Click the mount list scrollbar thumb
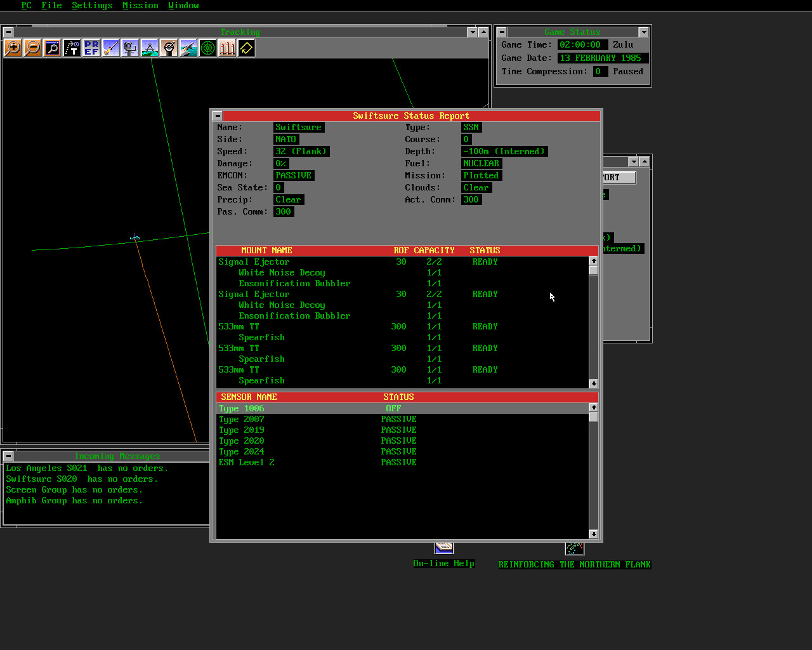 pyautogui.click(x=593, y=270)
